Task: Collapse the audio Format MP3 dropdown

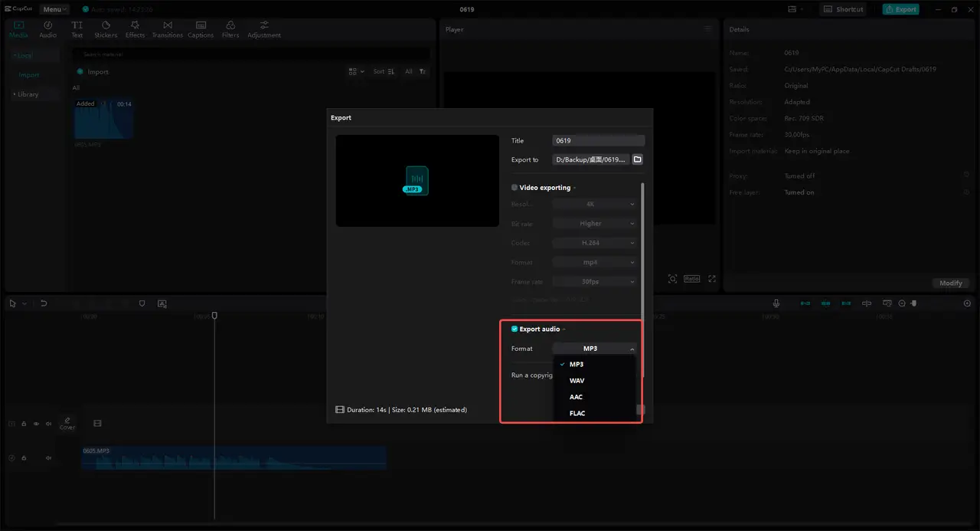Action: 594,349
